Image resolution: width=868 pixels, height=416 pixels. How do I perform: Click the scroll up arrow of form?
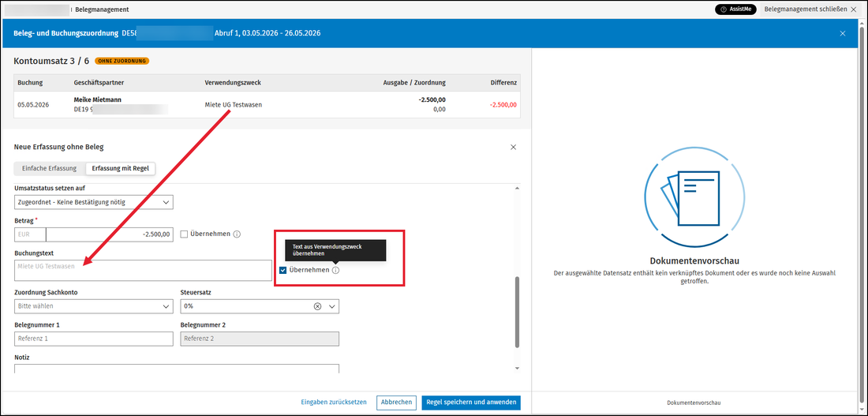[517, 189]
